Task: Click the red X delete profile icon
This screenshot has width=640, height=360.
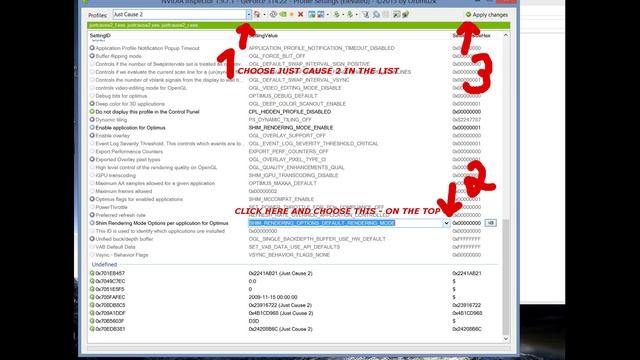Action: click(x=300, y=14)
